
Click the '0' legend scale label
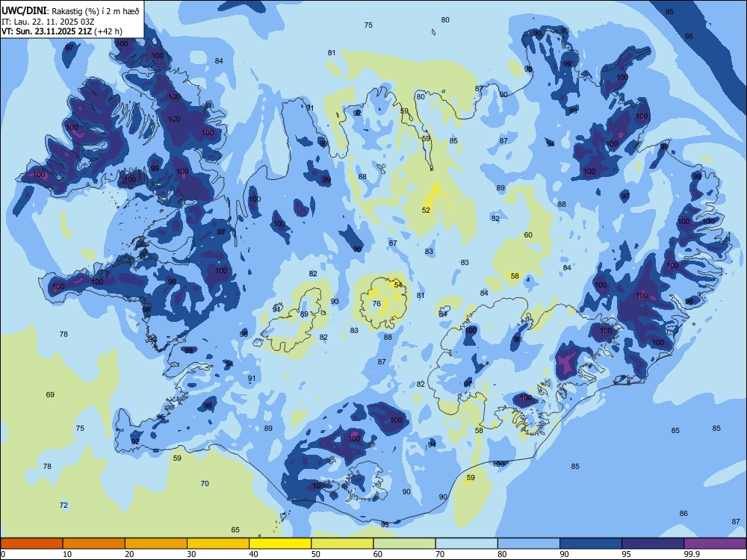[x=3, y=554]
